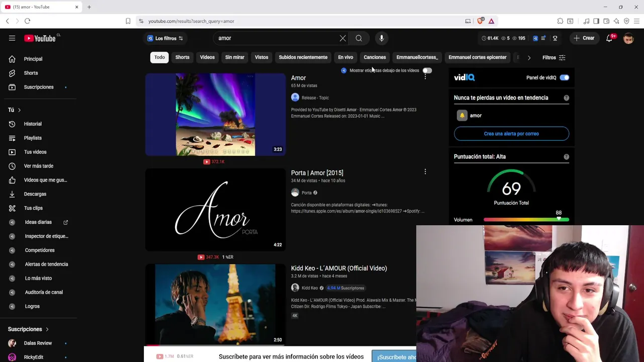644x362 pixels.
Task: Open the account avatar menu
Action: pos(628,38)
